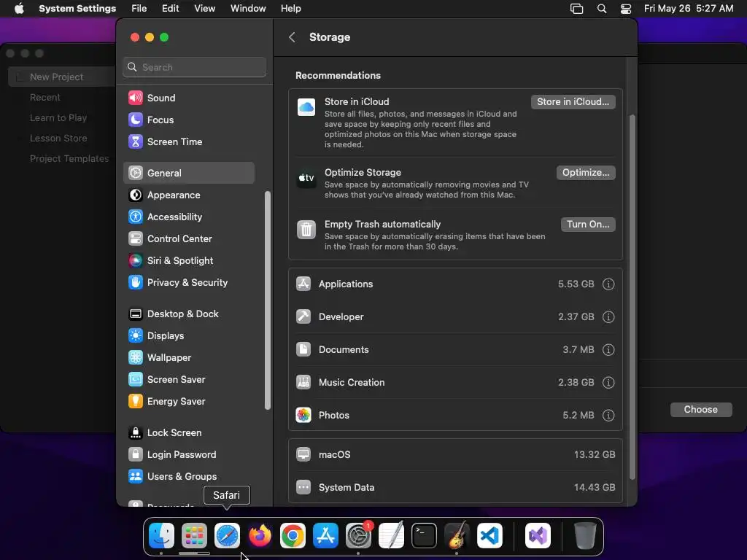This screenshot has height=560, width=747.
Task: Select Screen Time in sidebar
Action: 189,141
